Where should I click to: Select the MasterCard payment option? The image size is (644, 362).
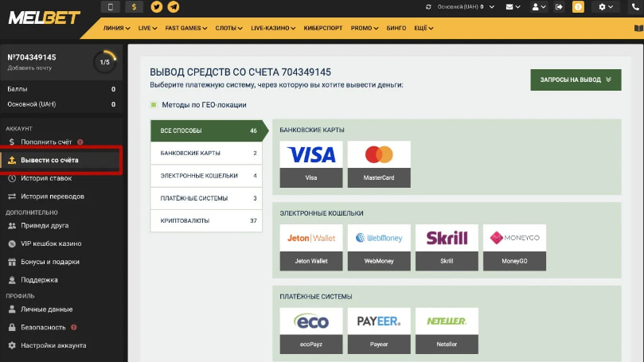coord(379,164)
